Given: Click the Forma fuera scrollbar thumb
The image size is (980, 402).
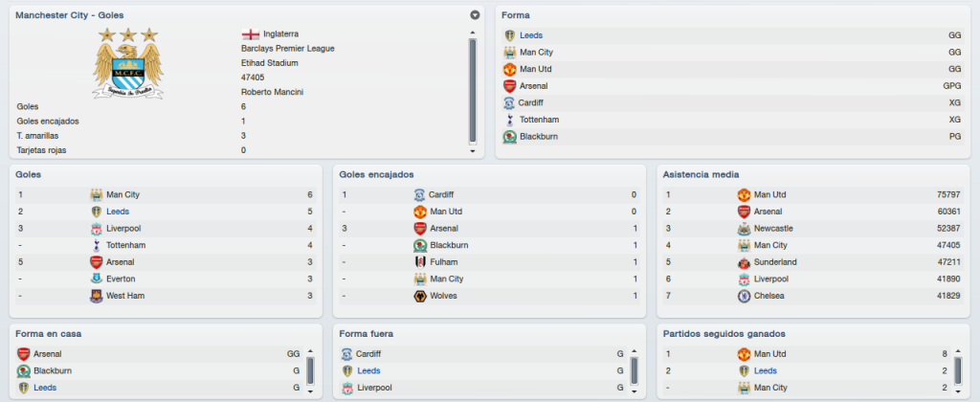Looking at the screenshot, I should pyautogui.click(x=635, y=371).
